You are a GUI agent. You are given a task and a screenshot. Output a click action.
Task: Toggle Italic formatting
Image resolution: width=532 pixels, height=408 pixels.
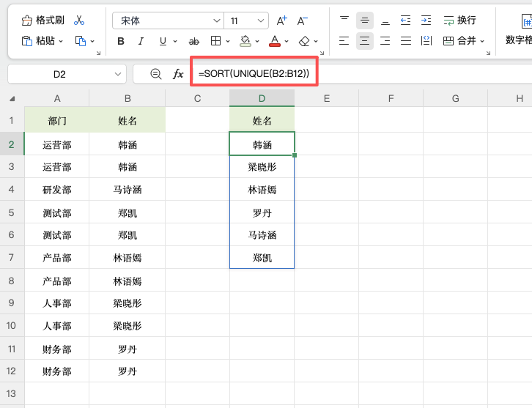click(141, 41)
